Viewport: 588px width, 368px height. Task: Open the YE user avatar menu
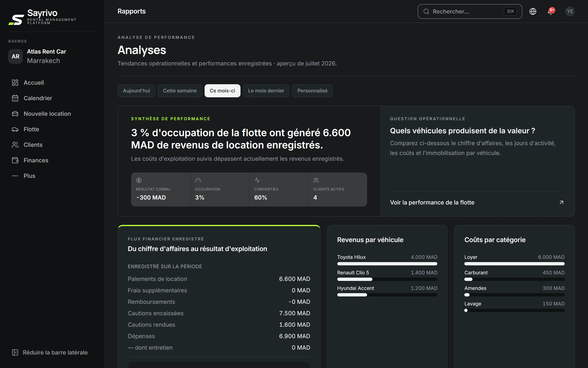pyautogui.click(x=570, y=11)
